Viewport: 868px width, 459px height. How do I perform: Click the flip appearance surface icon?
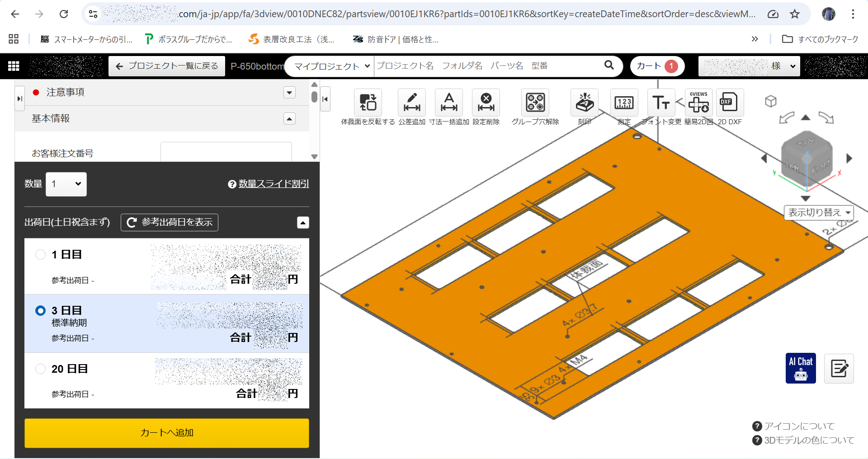(x=368, y=103)
